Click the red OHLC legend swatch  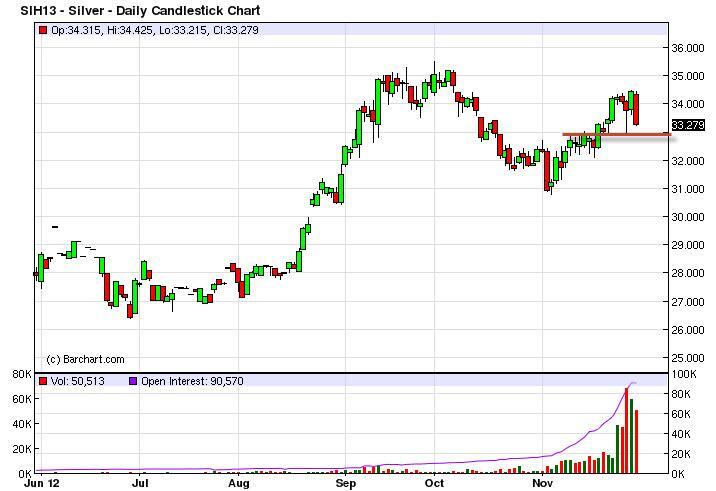click(43, 31)
